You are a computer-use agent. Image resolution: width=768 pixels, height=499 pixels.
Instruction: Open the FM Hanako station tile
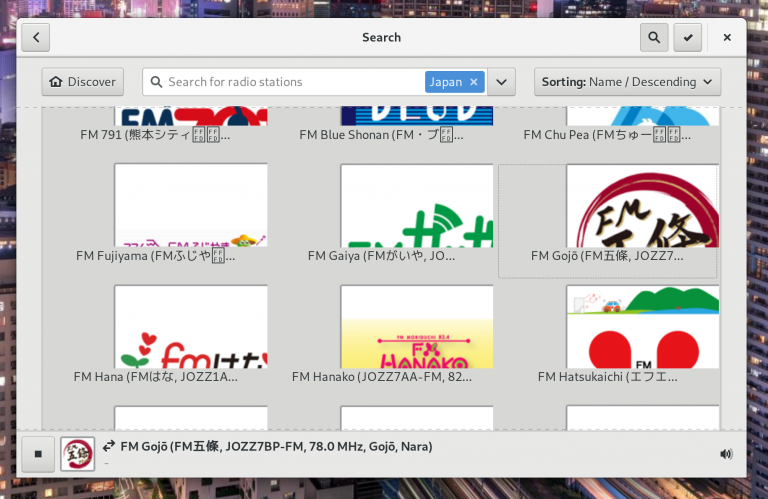(x=416, y=326)
